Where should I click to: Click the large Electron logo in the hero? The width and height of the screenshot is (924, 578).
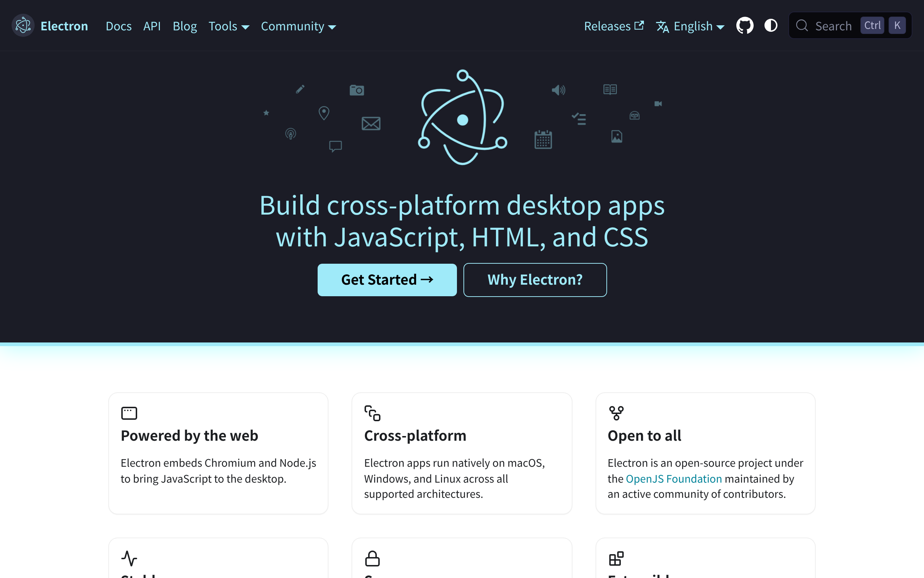[x=462, y=117]
